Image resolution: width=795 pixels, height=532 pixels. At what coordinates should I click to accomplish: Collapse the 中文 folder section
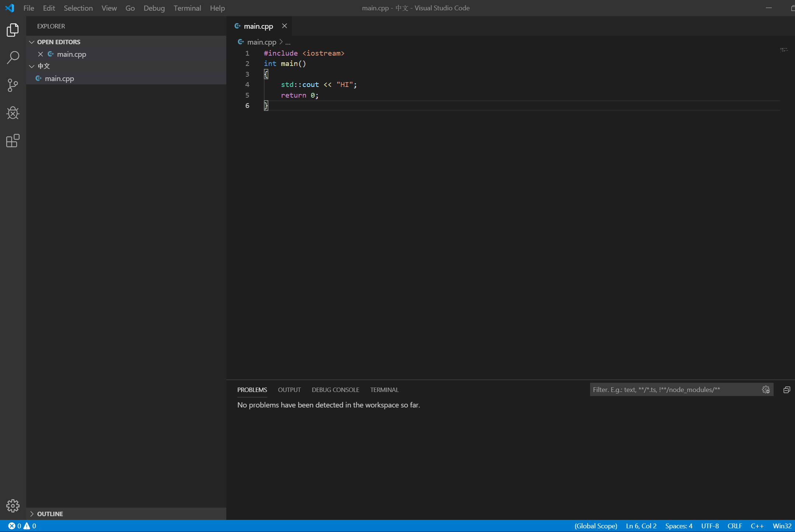pyautogui.click(x=32, y=66)
